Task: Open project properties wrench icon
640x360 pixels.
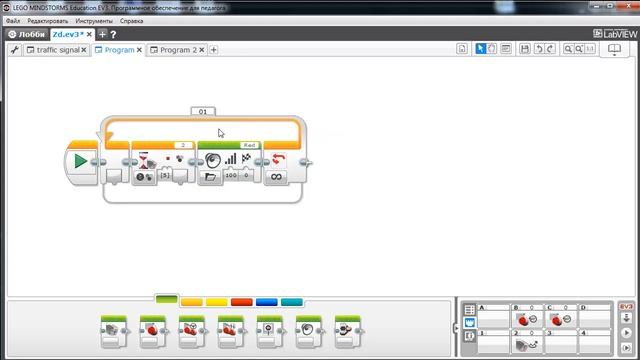Action: point(15,50)
